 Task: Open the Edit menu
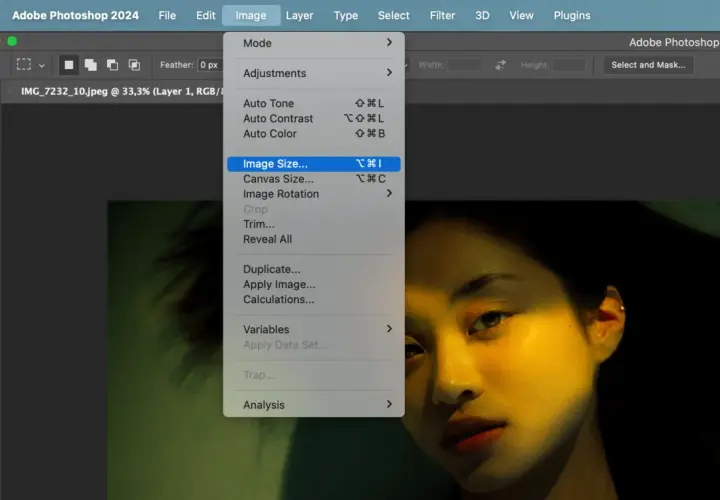tap(206, 16)
